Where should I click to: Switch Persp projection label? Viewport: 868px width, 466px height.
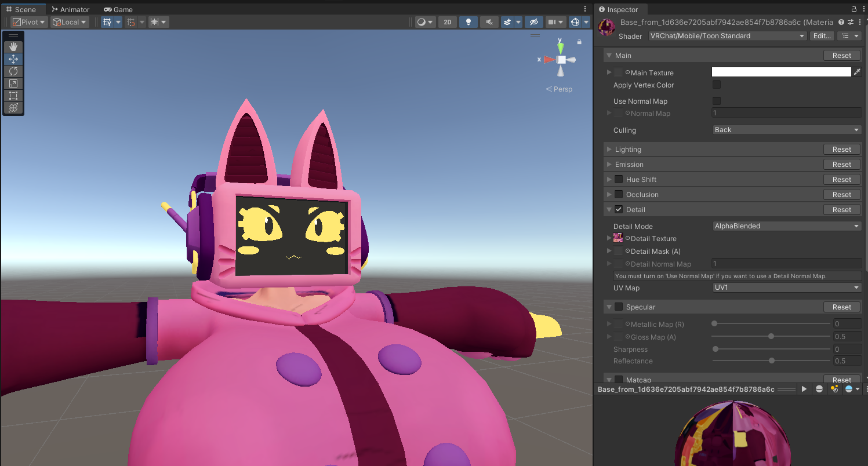click(559, 89)
